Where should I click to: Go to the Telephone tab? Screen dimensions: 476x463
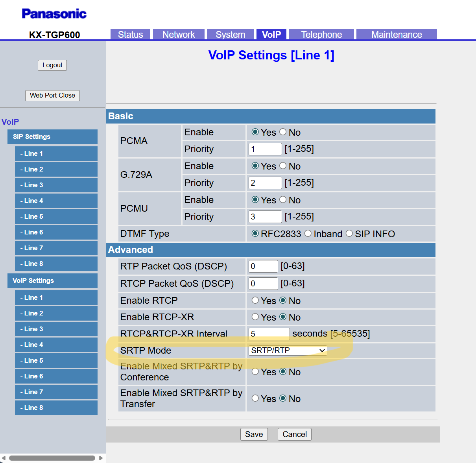tap(321, 35)
